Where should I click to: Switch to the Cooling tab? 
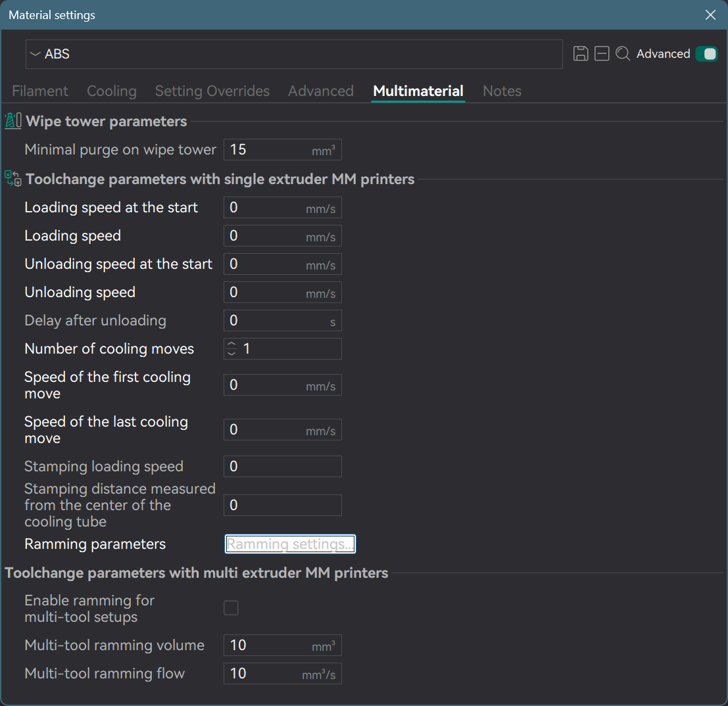click(x=111, y=91)
